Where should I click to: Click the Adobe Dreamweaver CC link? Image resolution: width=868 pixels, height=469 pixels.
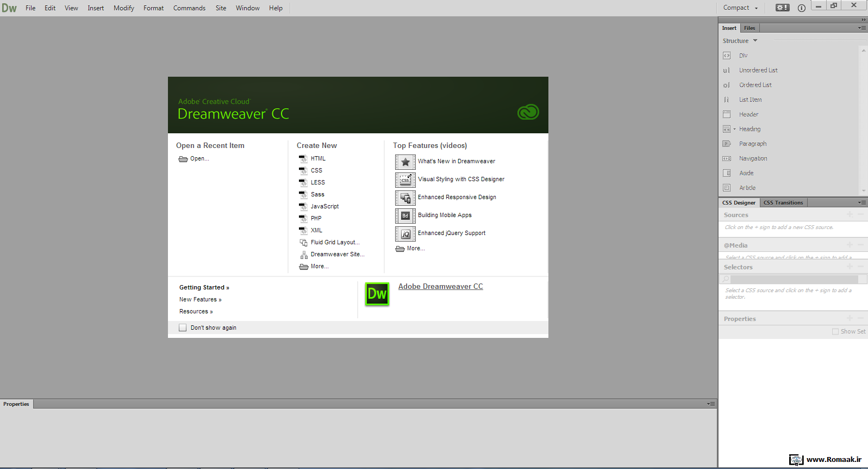point(441,286)
